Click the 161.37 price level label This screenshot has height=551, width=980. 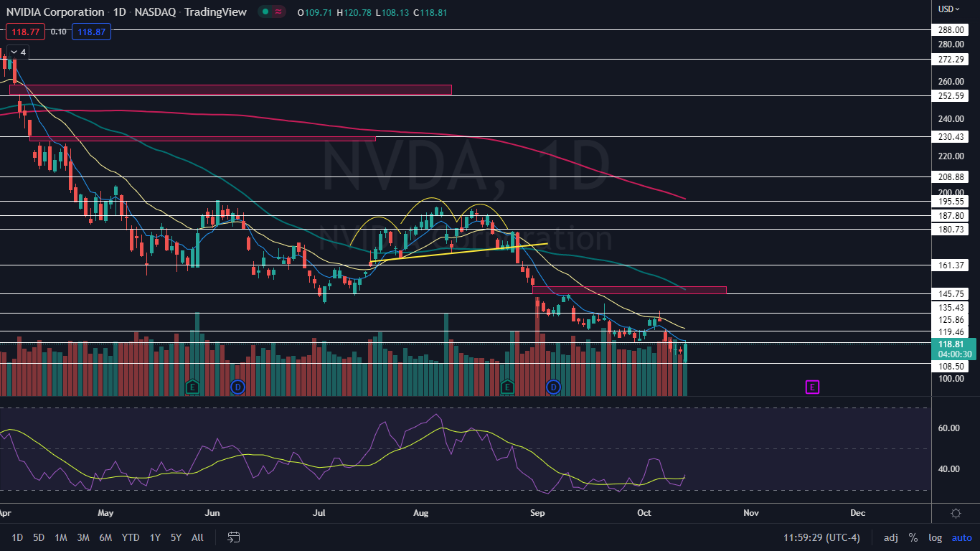(951, 265)
